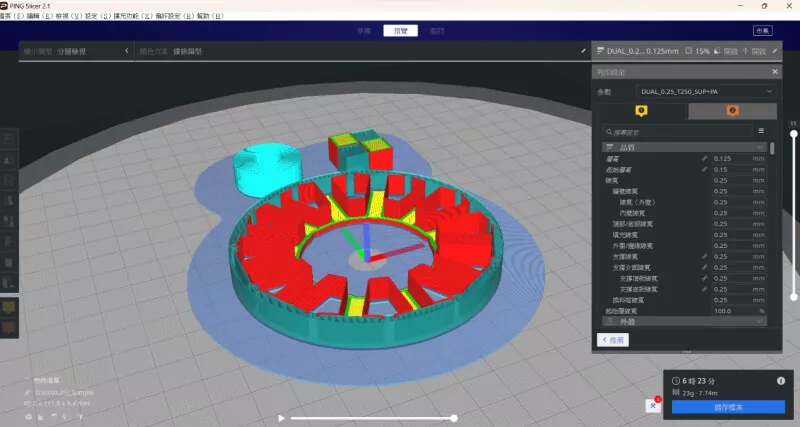Open the settings visibility hamburger menu

[761, 131]
